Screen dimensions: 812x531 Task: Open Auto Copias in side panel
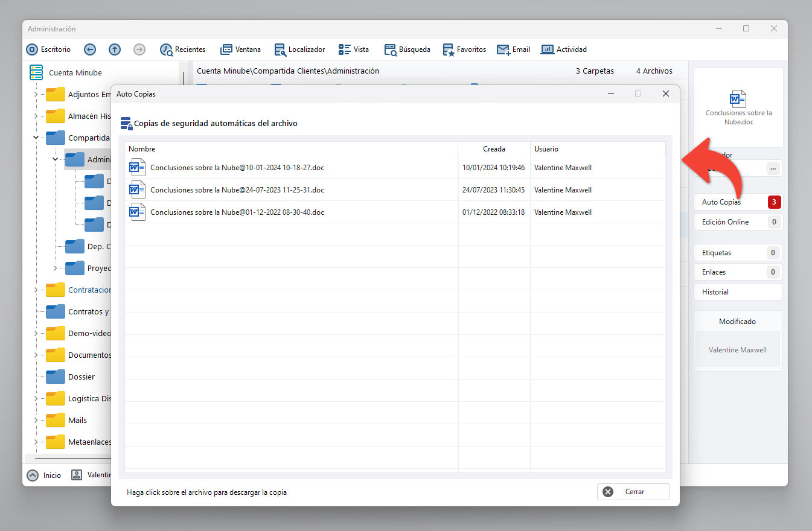coord(738,202)
